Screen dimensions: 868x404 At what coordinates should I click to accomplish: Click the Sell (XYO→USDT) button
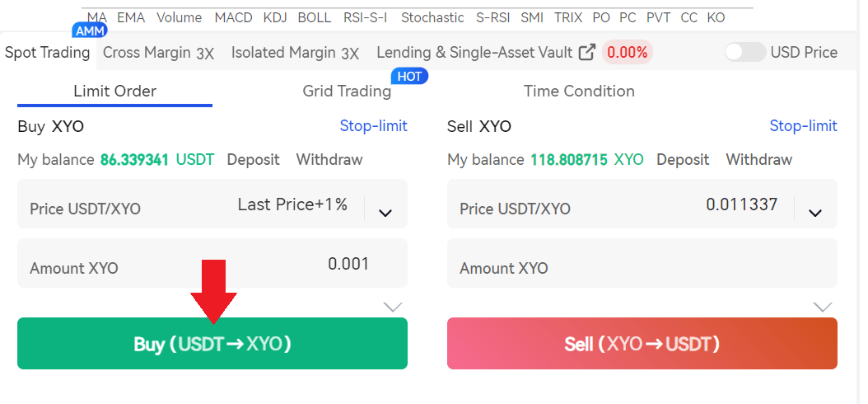point(642,344)
